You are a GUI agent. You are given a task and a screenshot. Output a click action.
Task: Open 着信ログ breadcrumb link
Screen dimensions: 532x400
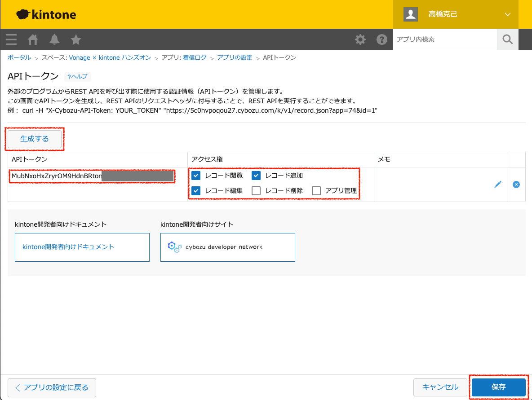[195, 57]
